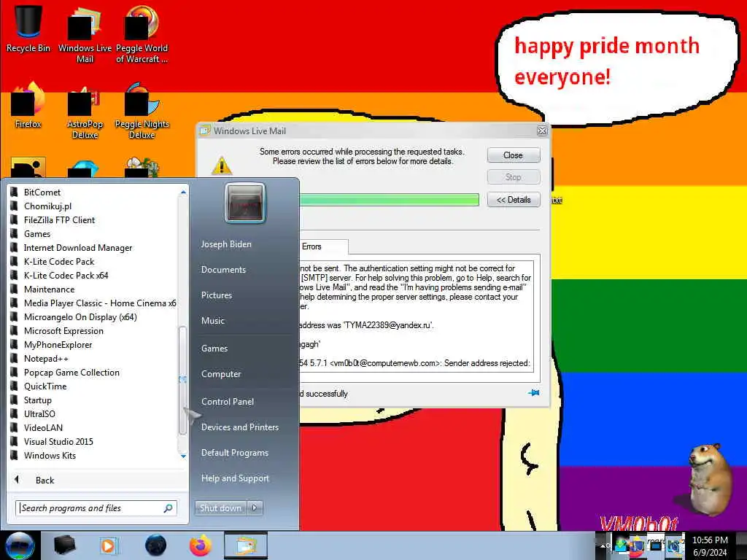Image resolution: width=747 pixels, height=560 pixels.
Task: Select Errors tab in Live Mail dialog
Action: pyautogui.click(x=311, y=246)
